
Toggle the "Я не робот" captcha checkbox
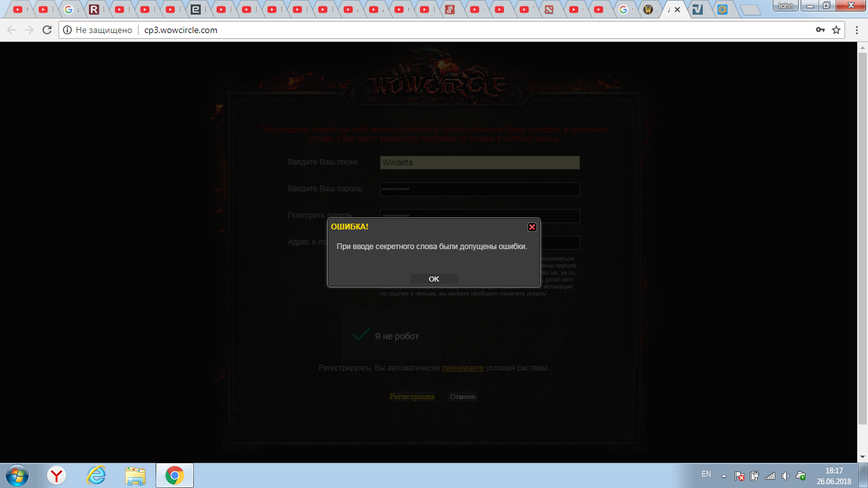pos(362,335)
